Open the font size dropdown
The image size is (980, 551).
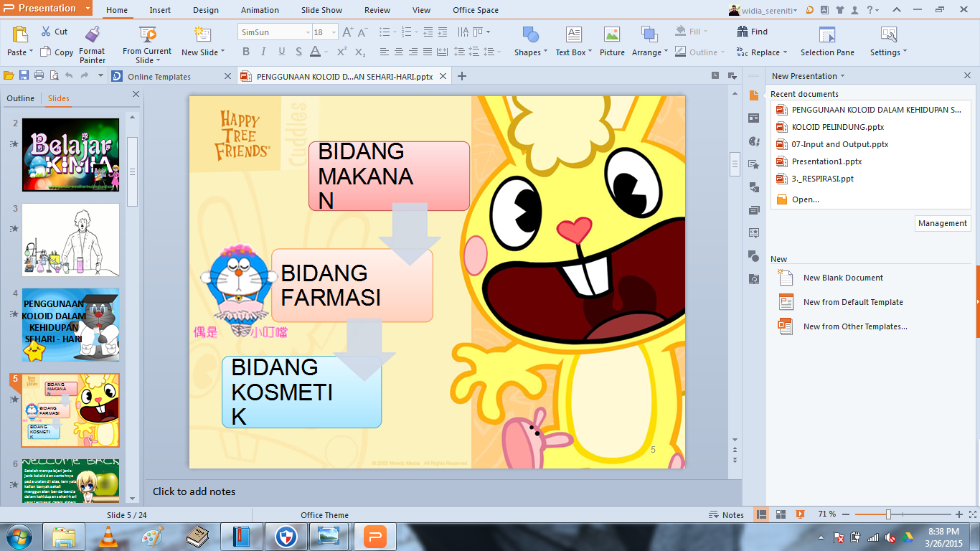pyautogui.click(x=335, y=32)
